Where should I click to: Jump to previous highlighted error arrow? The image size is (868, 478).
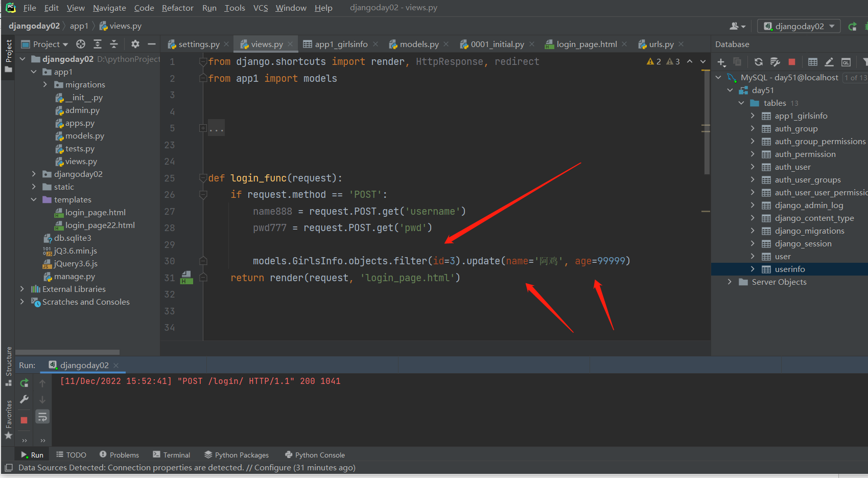click(x=690, y=61)
